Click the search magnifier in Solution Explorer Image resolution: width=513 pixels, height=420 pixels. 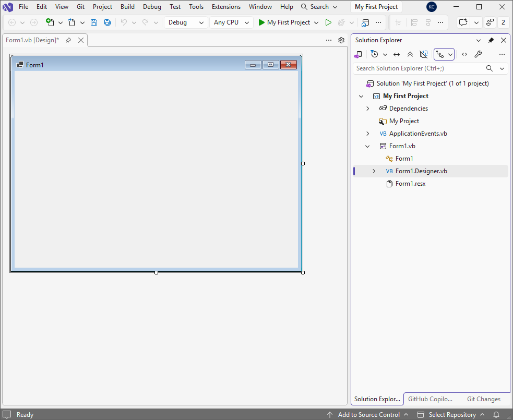(490, 68)
